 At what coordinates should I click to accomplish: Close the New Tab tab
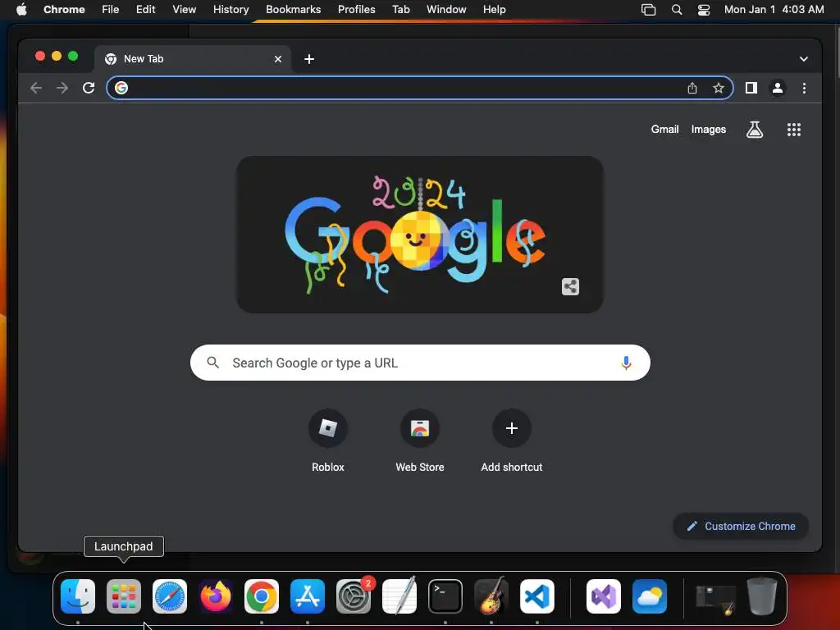pos(277,59)
